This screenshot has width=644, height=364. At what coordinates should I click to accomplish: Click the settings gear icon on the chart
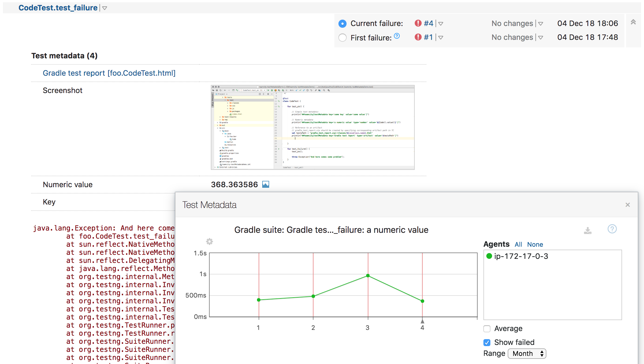tap(210, 242)
